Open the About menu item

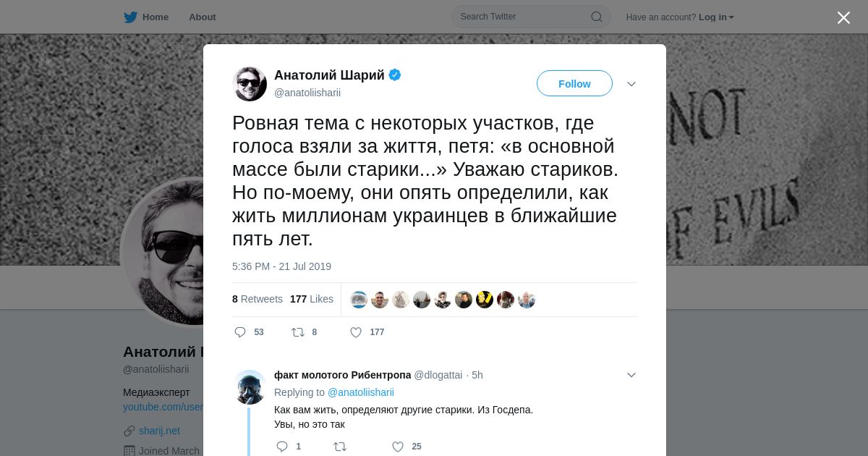[x=203, y=17]
